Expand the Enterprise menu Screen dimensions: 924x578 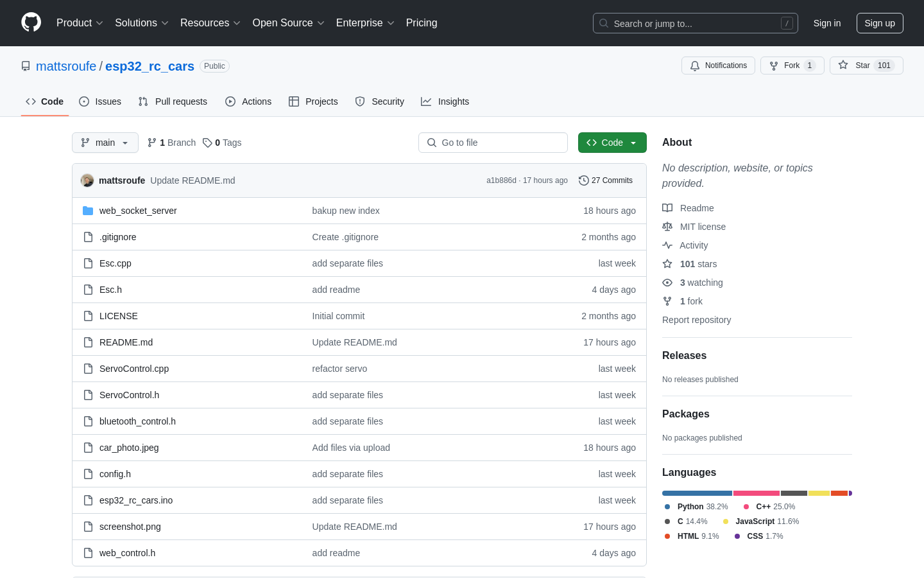[x=365, y=23]
